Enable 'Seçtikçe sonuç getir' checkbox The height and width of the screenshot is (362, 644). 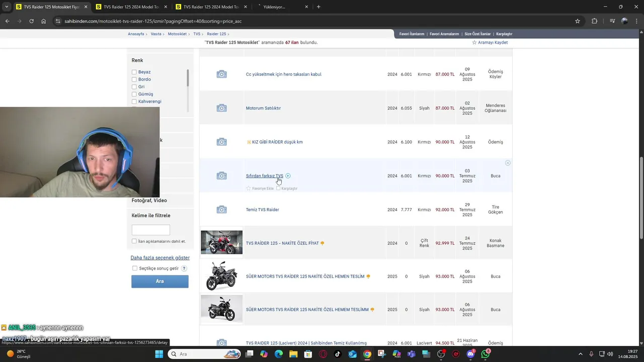[135, 268]
